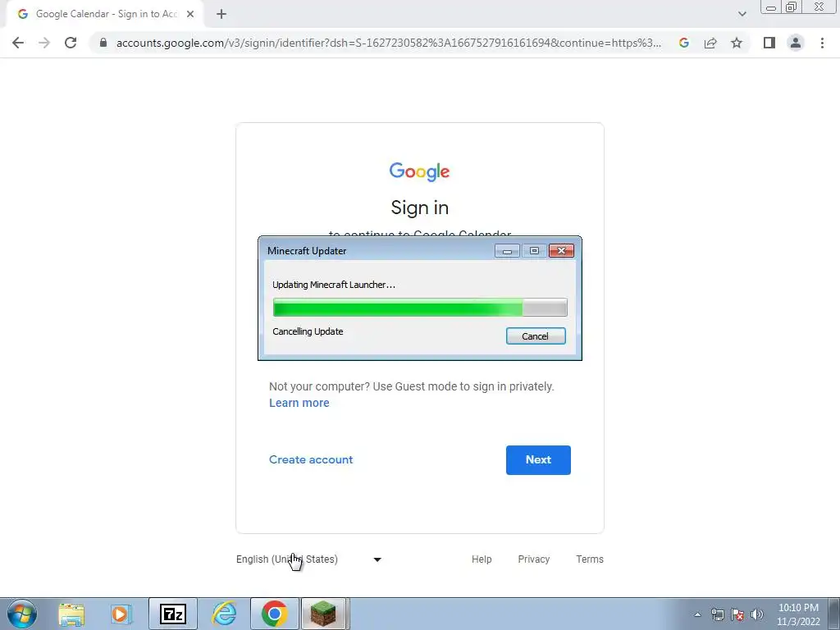Click the Google icon in address bar
This screenshot has height=630, width=840.
tap(683, 43)
